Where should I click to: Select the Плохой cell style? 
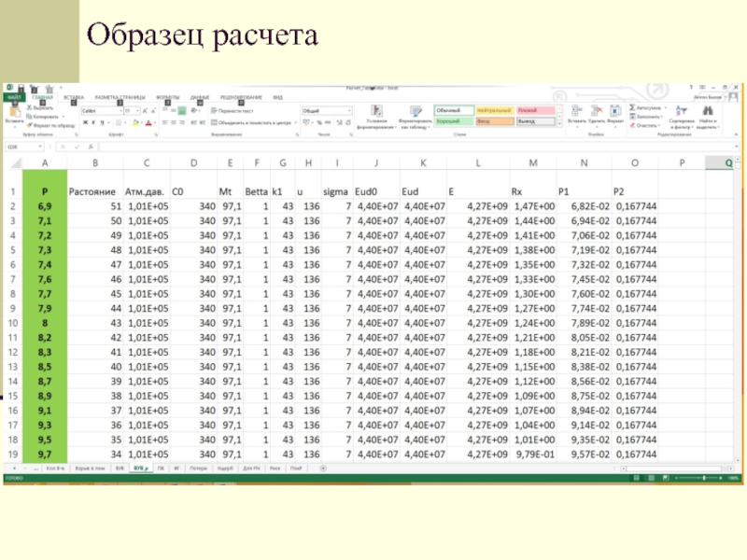point(535,110)
